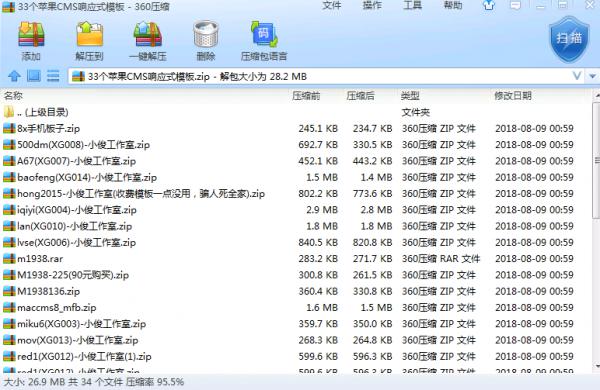Select file lan(XG010)-小俊工作室.zip

pos(297,226)
